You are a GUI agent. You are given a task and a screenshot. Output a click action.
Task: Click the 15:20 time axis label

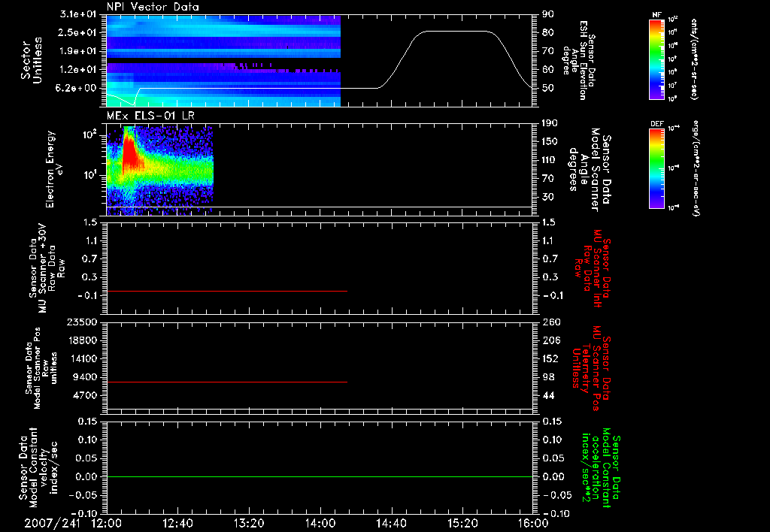click(x=462, y=524)
